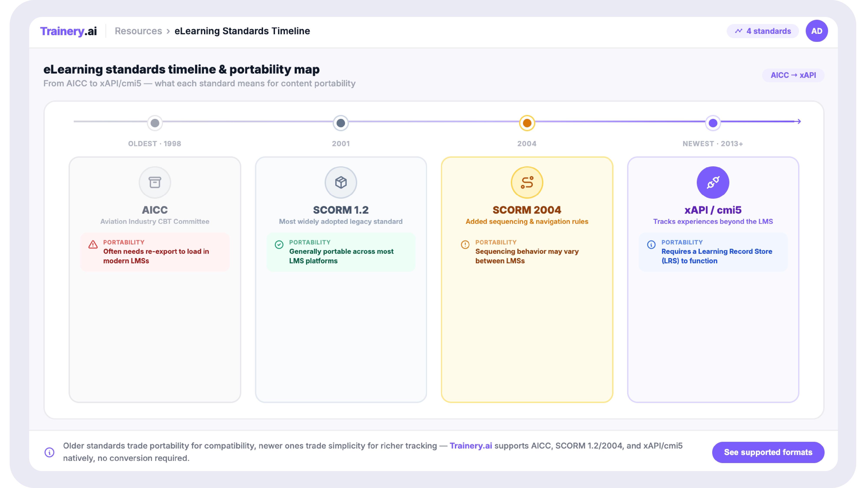Select the purple 2013+ timeline marker
Image resolution: width=868 pixels, height=488 pixels.
tap(713, 123)
